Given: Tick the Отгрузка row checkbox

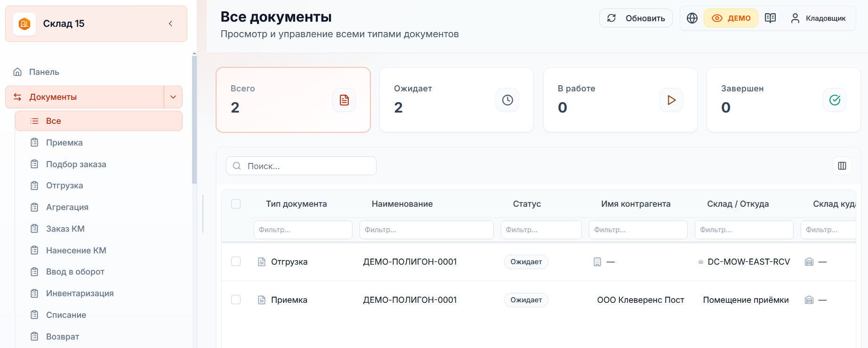Looking at the screenshot, I should click(x=236, y=261).
